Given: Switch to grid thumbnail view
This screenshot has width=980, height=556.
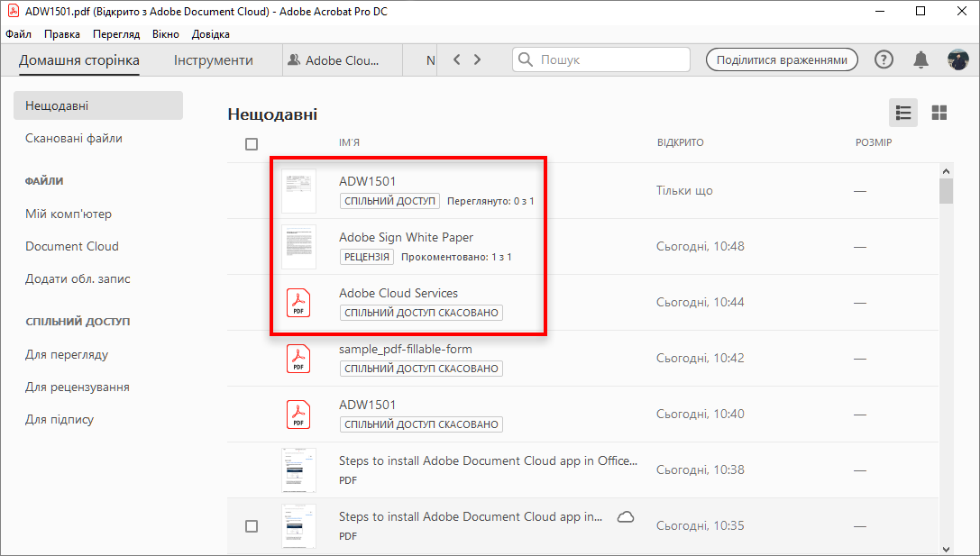Looking at the screenshot, I should [939, 113].
